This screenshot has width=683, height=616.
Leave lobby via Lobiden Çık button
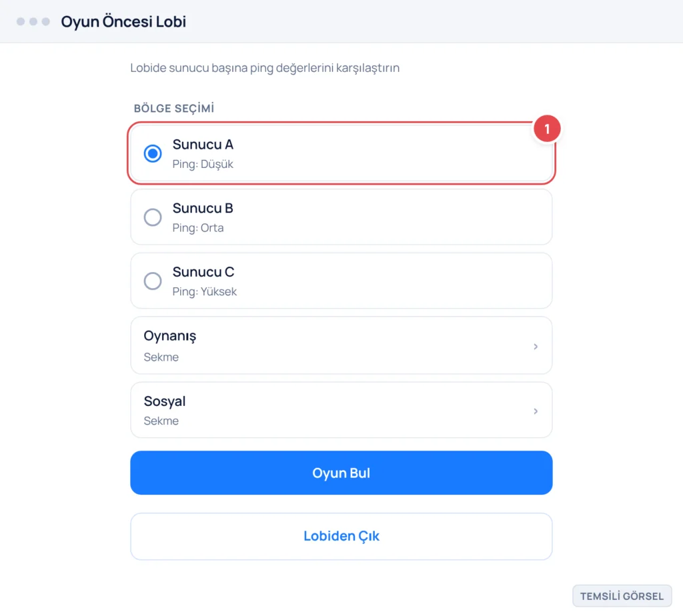point(341,536)
